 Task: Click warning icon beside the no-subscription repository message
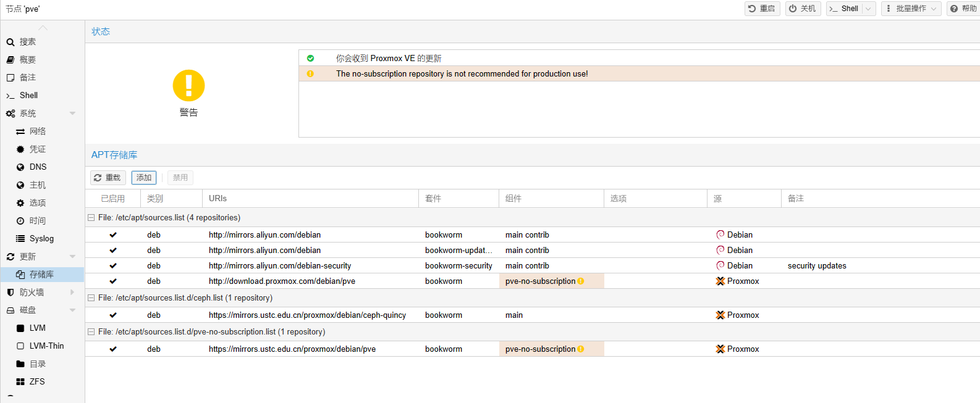(x=310, y=73)
